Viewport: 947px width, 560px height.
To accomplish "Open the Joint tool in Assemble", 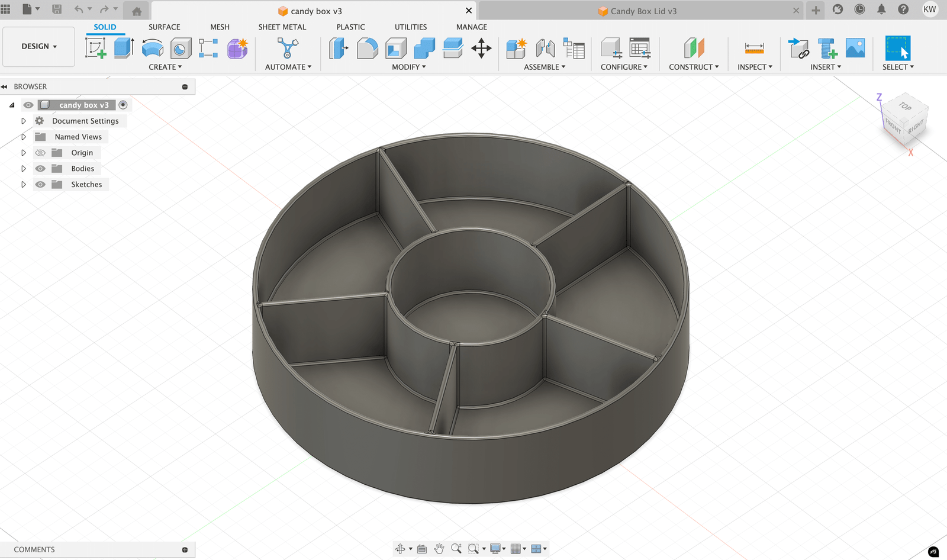I will tap(545, 48).
